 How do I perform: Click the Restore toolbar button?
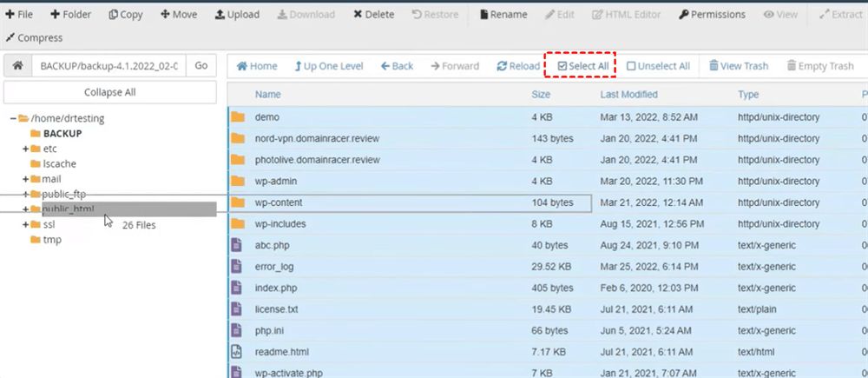click(x=435, y=15)
